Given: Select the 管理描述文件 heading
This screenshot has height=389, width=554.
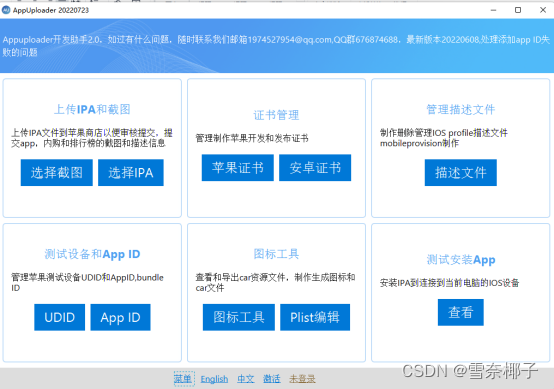Looking at the screenshot, I should pyautogui.click(x=461, y=109).
